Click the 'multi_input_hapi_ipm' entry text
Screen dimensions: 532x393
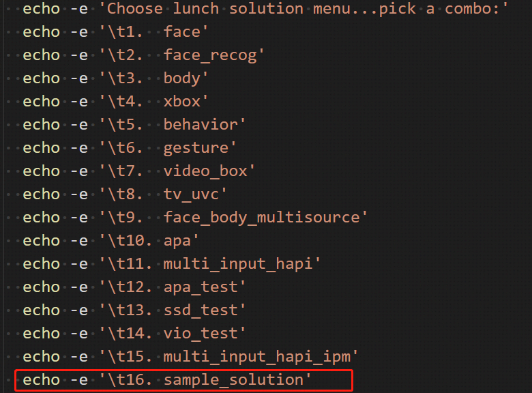(x=256, y=356)
